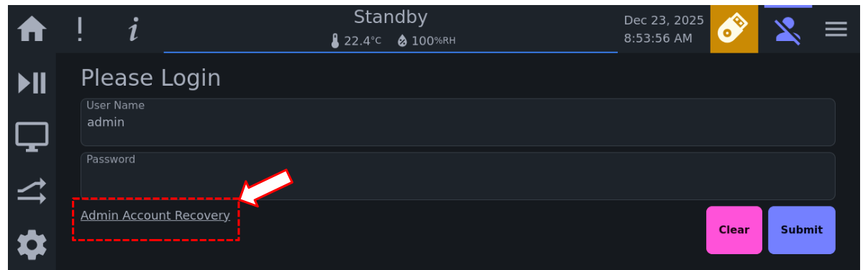
Task: Open the hamburger menu
Action: (836, 30)
